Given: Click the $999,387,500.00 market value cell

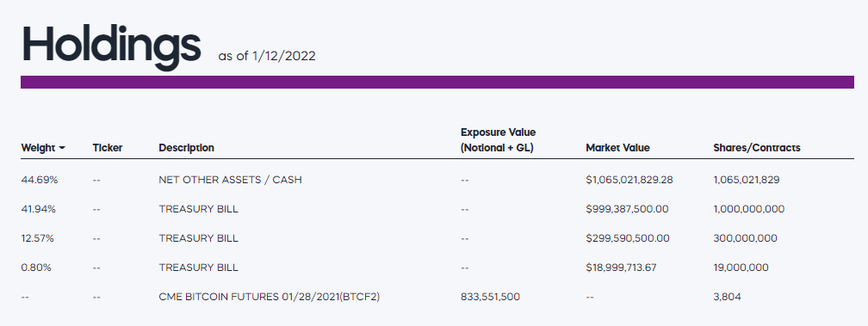Looking at the screenshot, I should [627, 209].
